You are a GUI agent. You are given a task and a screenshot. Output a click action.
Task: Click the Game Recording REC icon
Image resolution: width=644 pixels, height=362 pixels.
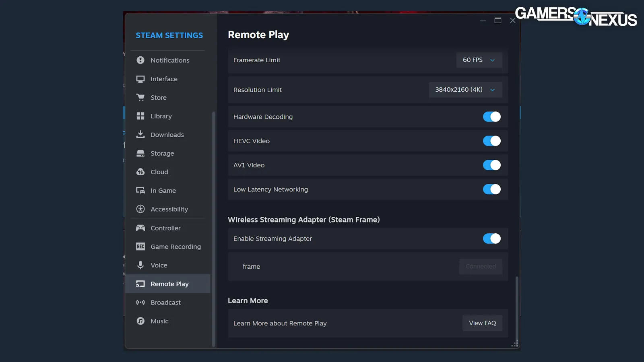140,247
